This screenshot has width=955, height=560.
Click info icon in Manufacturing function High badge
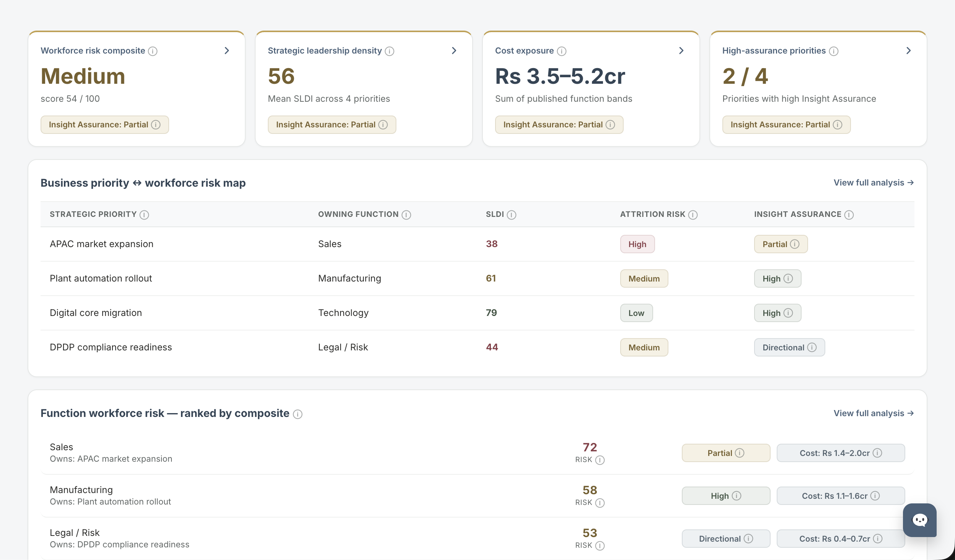pos(737,496)
